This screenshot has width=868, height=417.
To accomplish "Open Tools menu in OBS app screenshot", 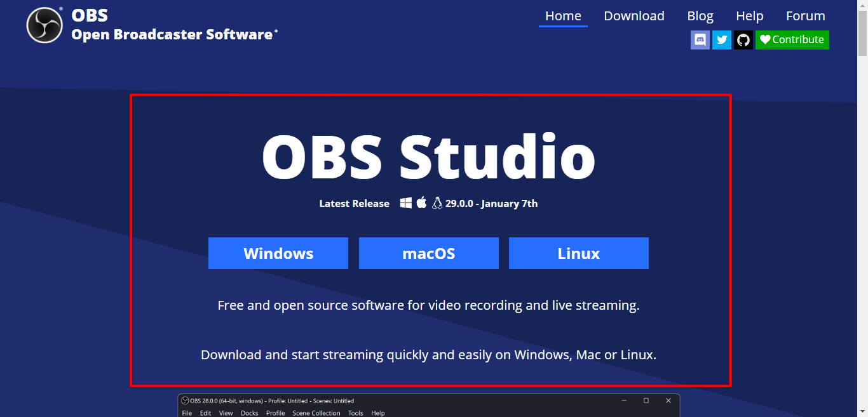I will [x=356, y=413].
